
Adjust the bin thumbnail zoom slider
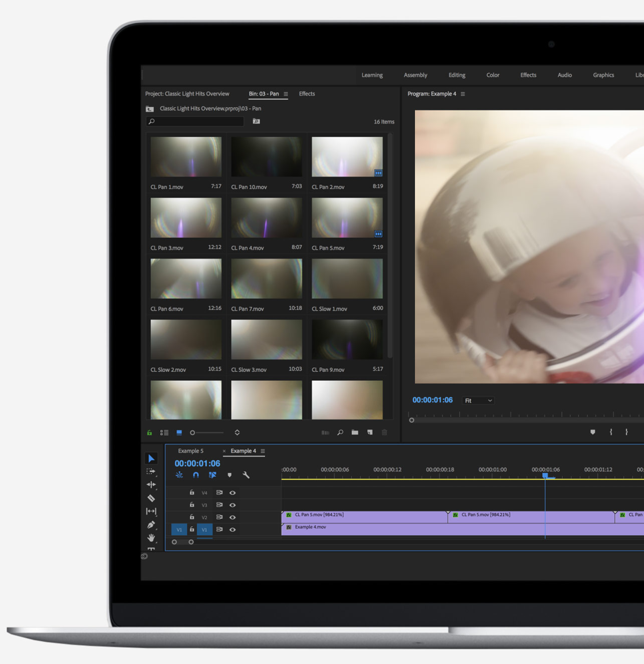[x=206, y=432]
